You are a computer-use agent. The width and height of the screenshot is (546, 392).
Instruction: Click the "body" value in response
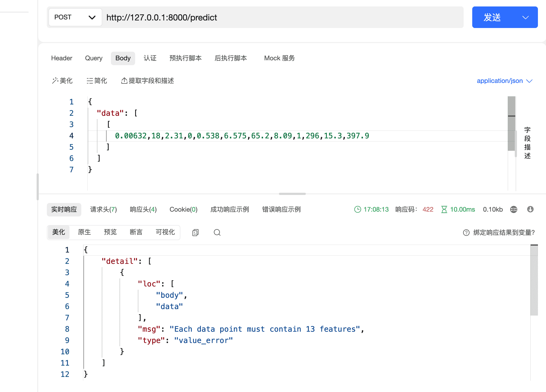coord(170,295)
